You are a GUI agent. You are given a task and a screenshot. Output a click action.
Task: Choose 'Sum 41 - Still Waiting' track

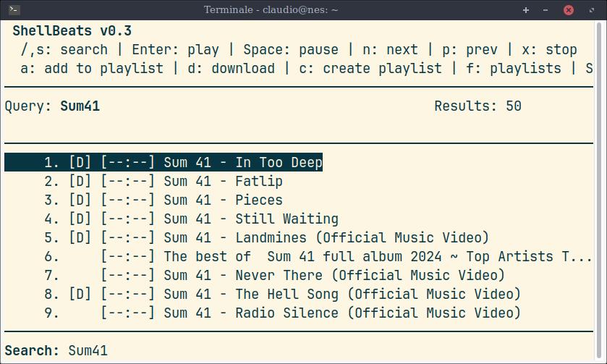250,219
